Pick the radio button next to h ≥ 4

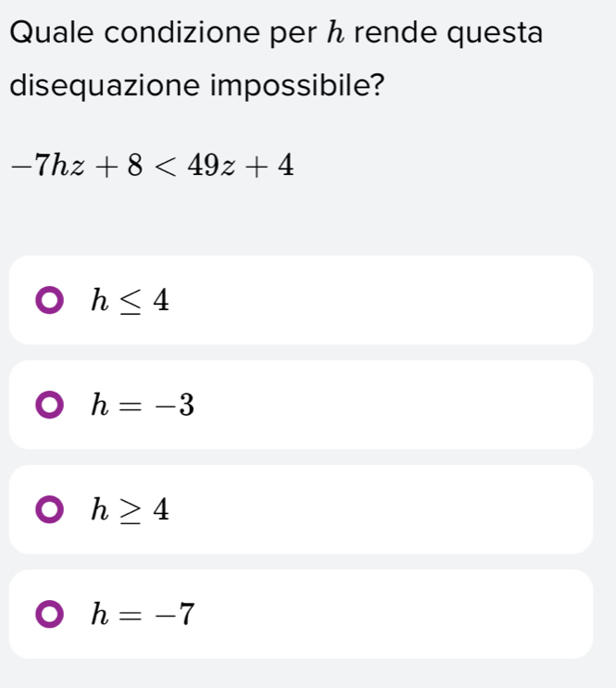[46, 509]
